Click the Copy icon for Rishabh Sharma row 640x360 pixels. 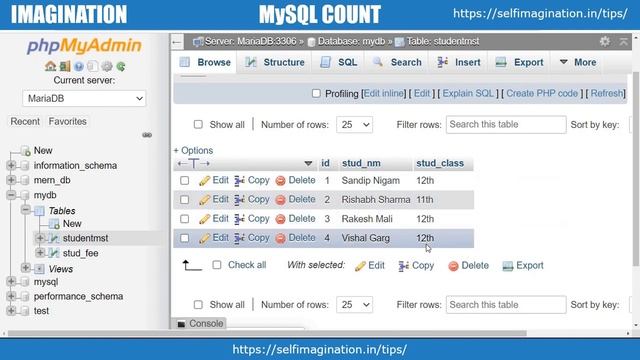(x=240, y=200)
